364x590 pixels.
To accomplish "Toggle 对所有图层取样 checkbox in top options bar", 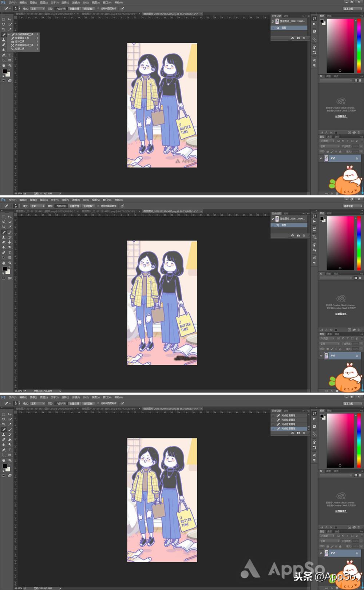I will pos(98,8).
